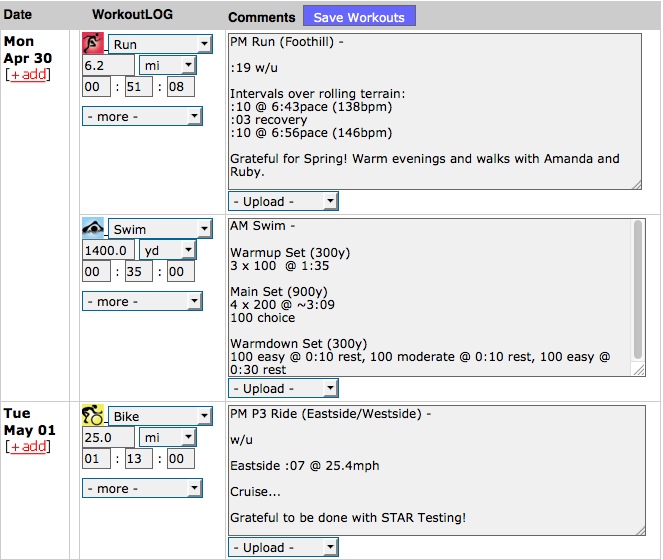Click the yellow Bike workout icon
Viewport: 663px width, 560px height.
[93, 415]
